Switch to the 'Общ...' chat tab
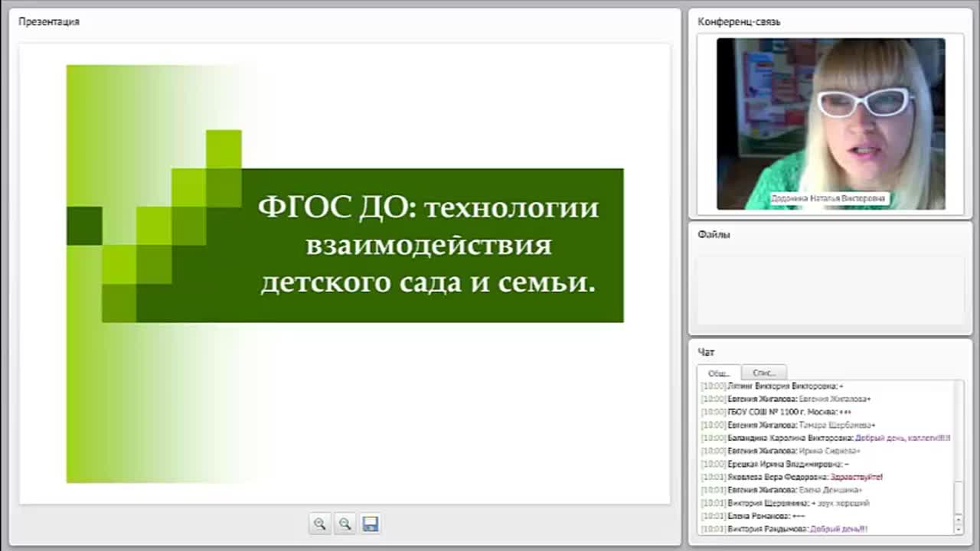The height and width of the screenshot is (551, 980). (x=719, y=373)
